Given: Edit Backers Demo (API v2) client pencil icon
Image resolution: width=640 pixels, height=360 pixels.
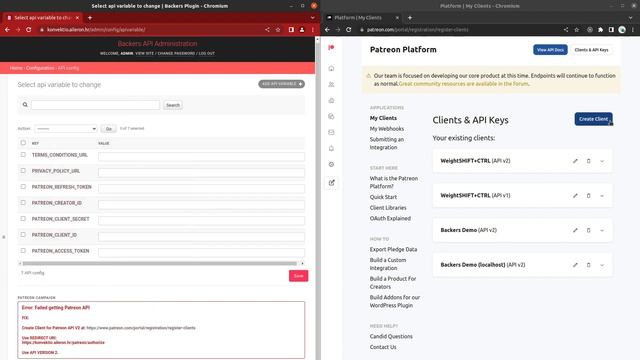Looking at the screenshot, I should pyautogui.click(x=575, y=230).
